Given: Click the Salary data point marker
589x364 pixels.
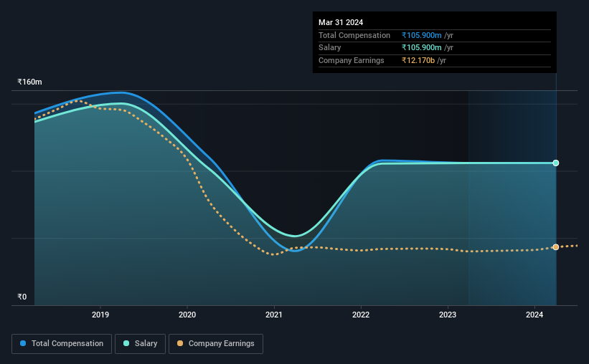Looking at the screenshot, I should (556, 163).
